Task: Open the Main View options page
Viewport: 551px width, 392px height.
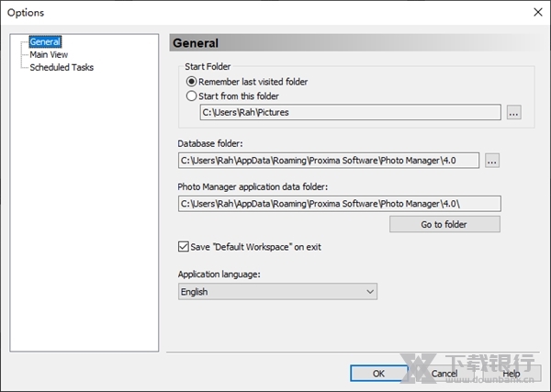Action: pos(49,54)
